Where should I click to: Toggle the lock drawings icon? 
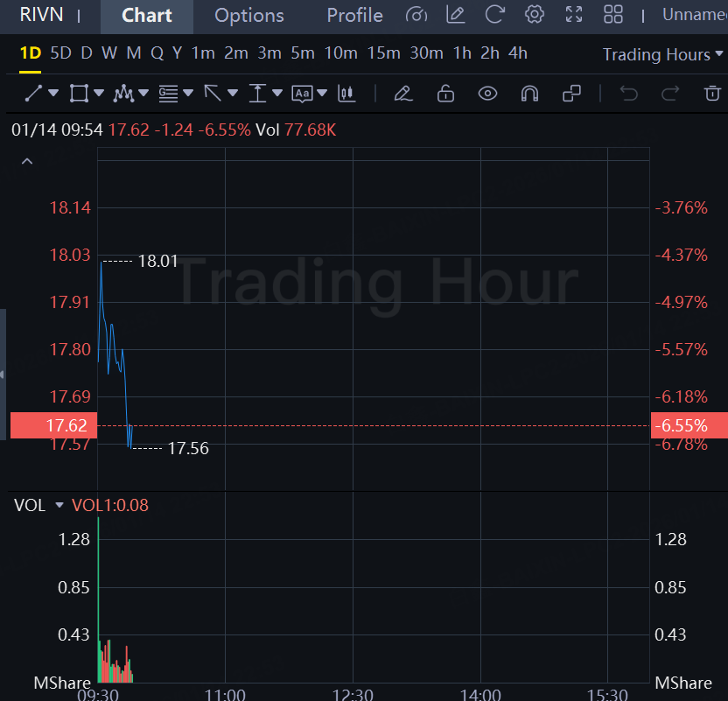point(445,93)
